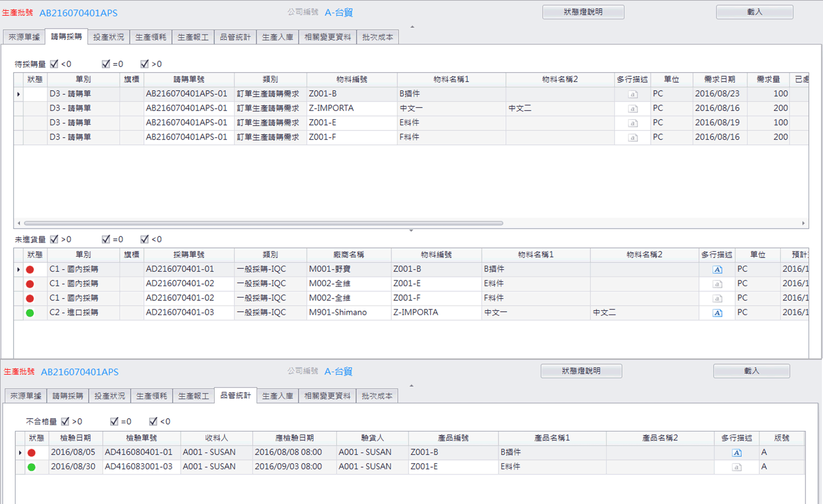Select demand date 2016/08/19 cell

click(720, 123)
